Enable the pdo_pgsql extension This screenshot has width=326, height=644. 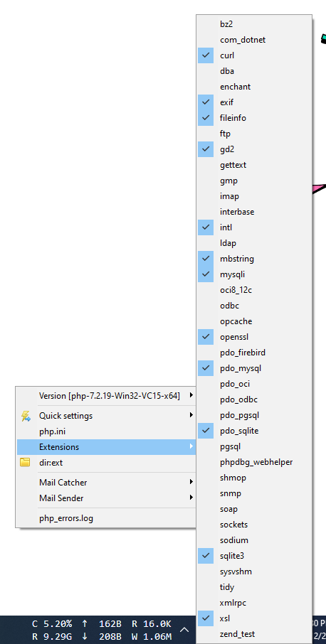(x=254, y=415)
